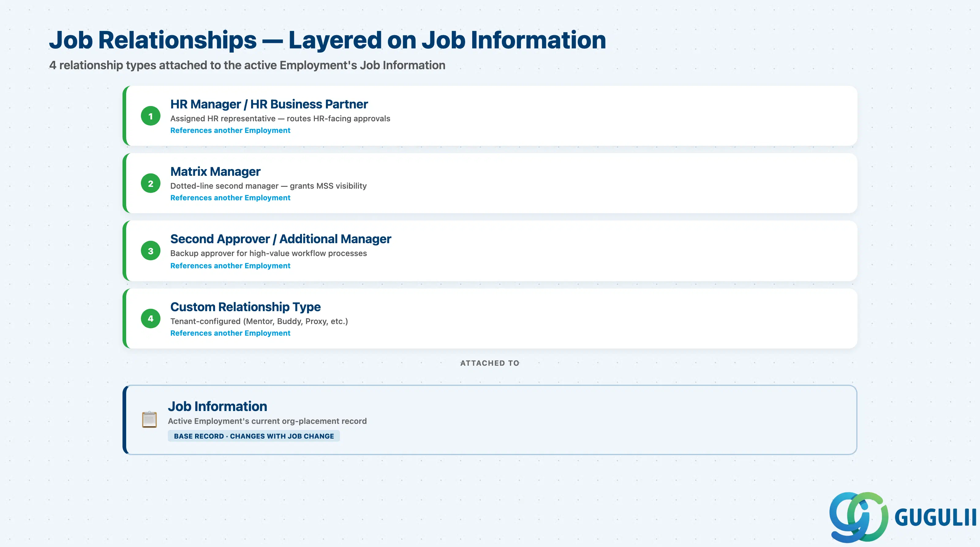Click 'Dotted-line second manager' description text
The width and height of the screenshot is (980, 547).
point(268,186)
